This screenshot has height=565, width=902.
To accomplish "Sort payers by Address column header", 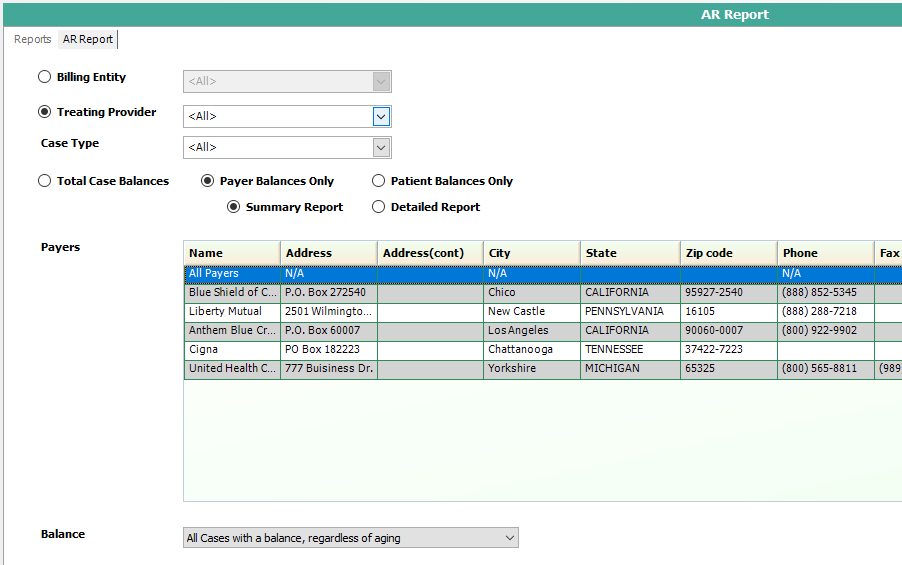I will (x=328, y=253).
